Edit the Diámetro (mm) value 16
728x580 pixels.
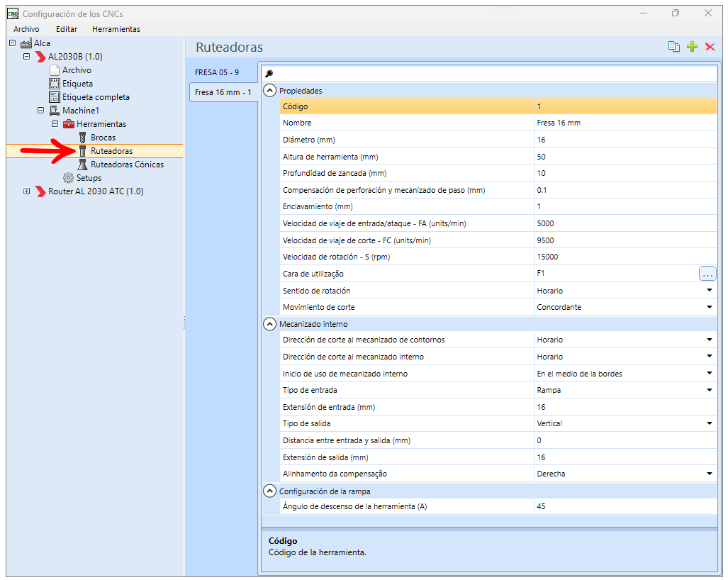[625, 140]
